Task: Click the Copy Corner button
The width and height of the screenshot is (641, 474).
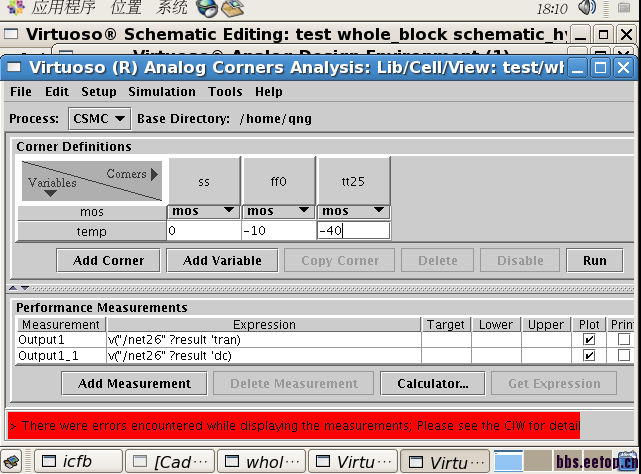Action: click(340, 261)
